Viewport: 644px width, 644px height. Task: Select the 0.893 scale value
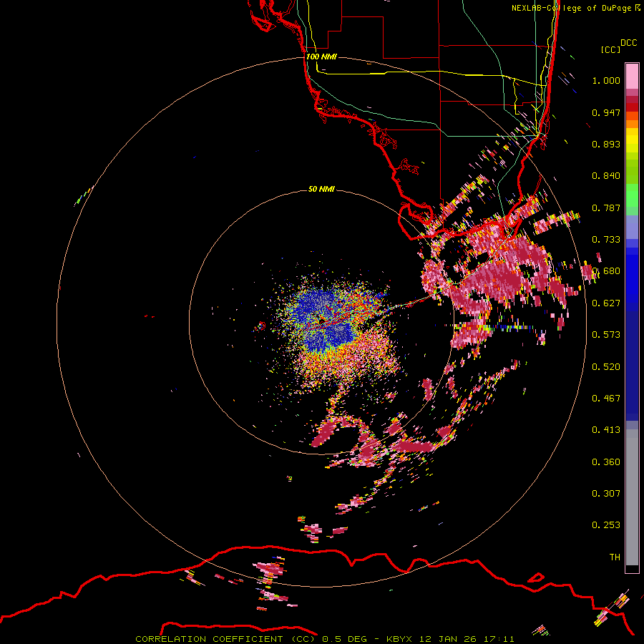[x=606, y=144]
